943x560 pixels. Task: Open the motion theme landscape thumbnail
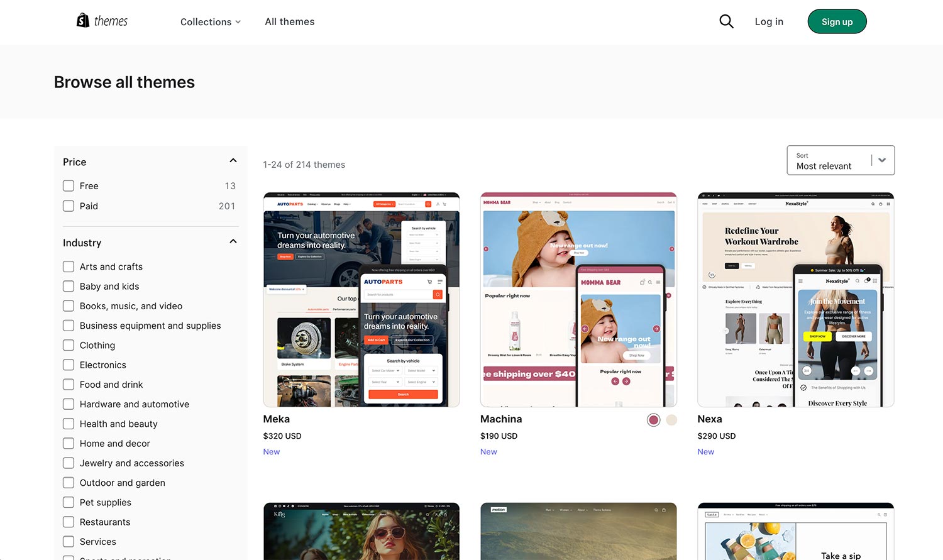coord(578,531)
